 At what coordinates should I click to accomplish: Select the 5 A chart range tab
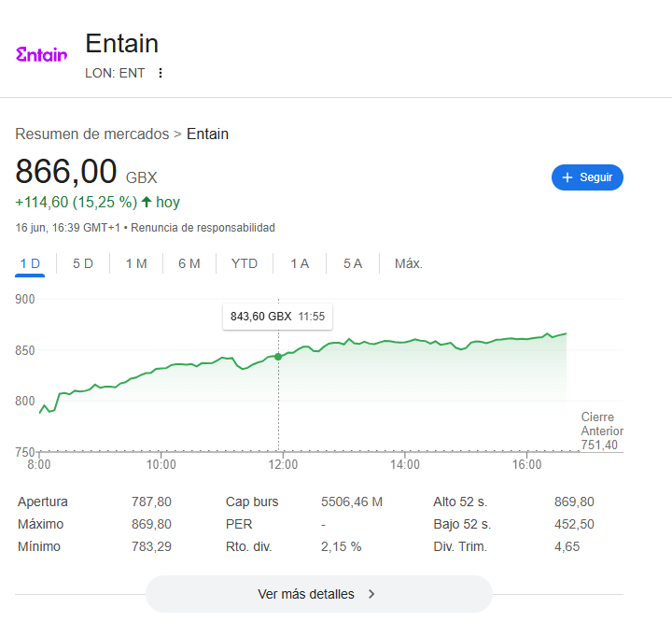point(353,263)
